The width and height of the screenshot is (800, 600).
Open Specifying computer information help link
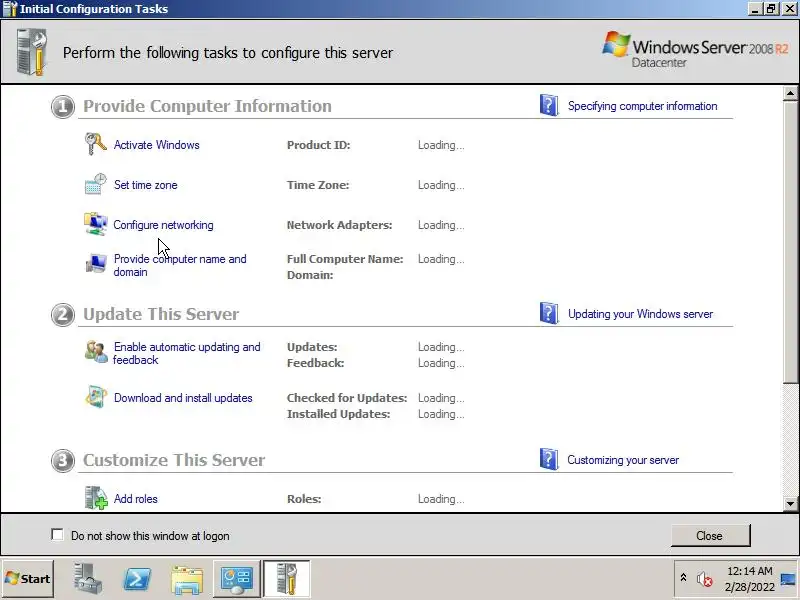click(x=642, y=106)
